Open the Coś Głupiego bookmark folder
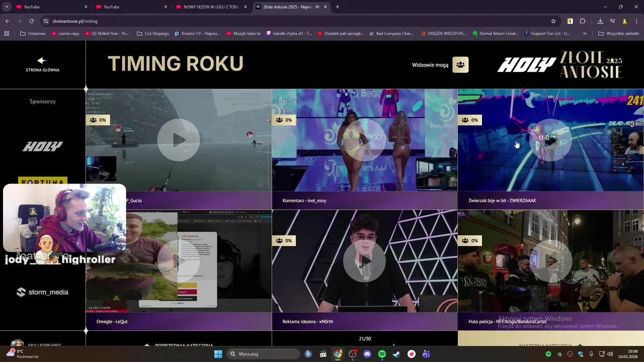This screenshot has height=362, width=644. point(153,34)
